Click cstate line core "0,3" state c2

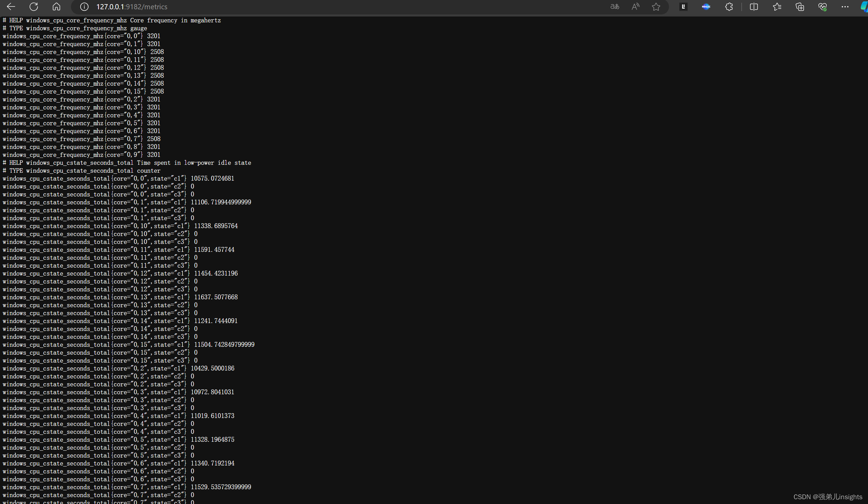coord(98,400)
